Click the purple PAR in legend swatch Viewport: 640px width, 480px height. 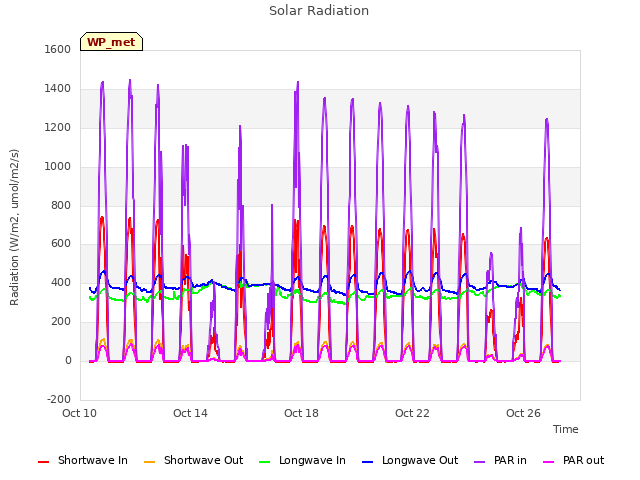(x=480, y=462)
